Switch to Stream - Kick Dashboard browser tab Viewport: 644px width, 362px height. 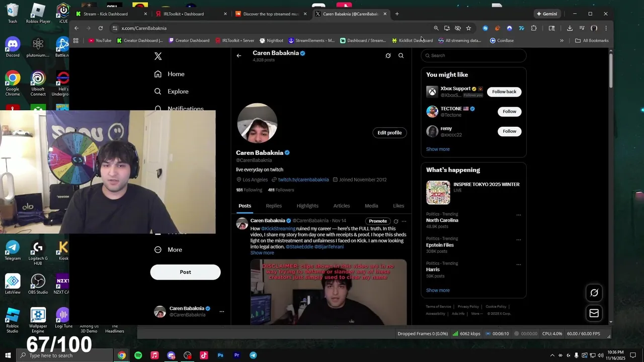coord(111,14)
